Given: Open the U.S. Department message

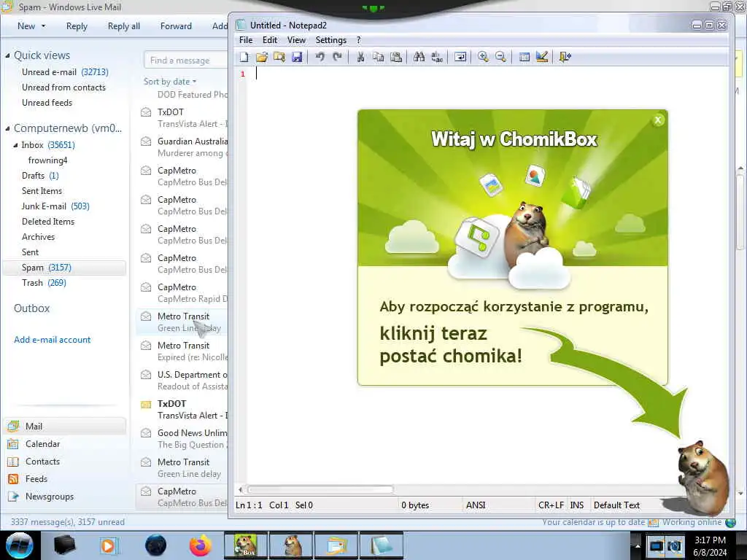Looking at the screenshot, I should 183,381.
